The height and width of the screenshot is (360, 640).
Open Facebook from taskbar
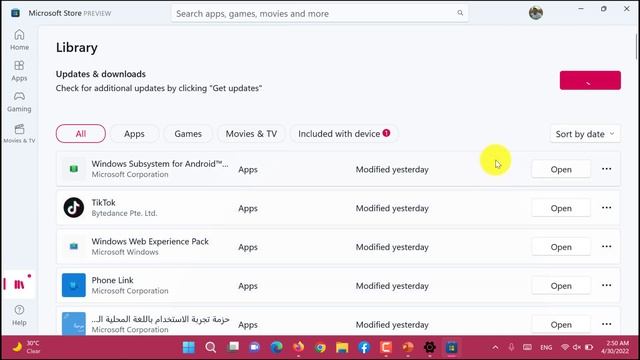click(x=364, y=347)
